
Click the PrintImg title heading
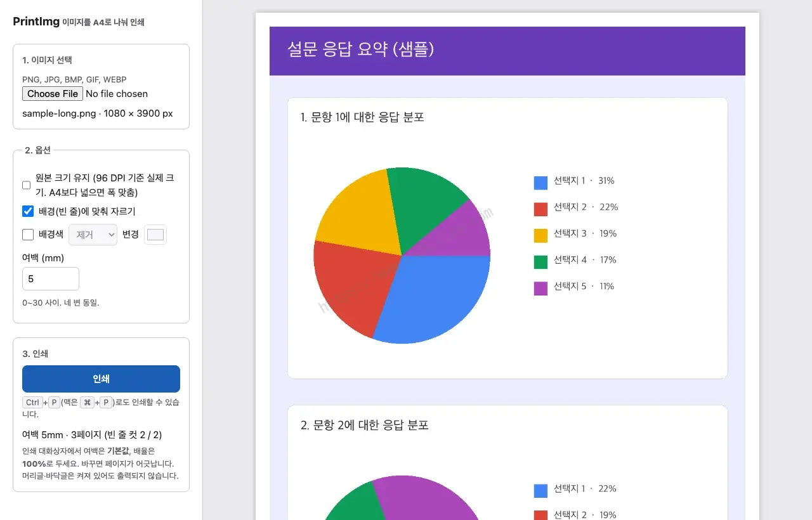click(x=36, y=22)
